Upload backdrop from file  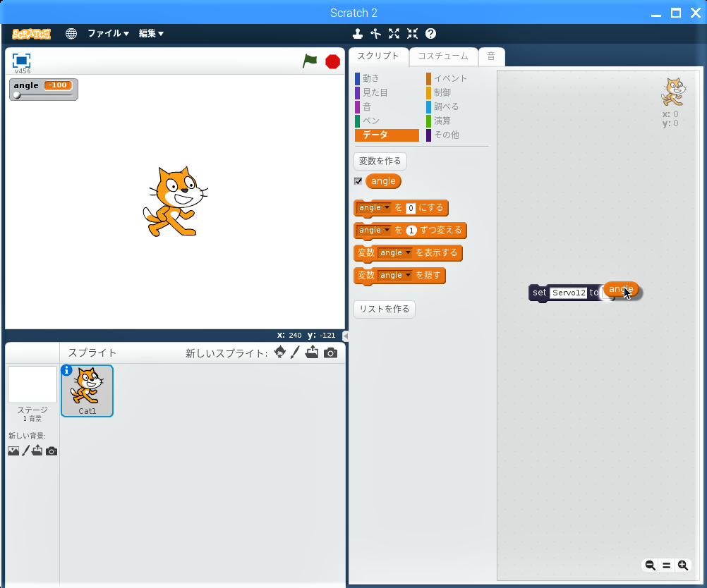pos(37,451)
